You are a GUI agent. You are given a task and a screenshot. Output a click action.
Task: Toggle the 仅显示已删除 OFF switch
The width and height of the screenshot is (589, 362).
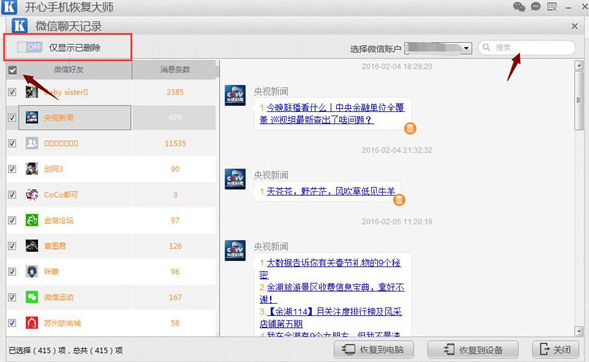coord(30,47)
